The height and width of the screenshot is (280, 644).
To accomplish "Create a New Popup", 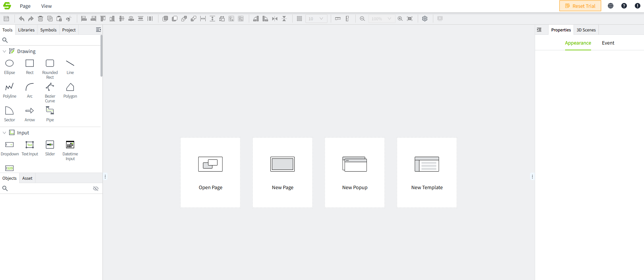I will pos(355,172).
